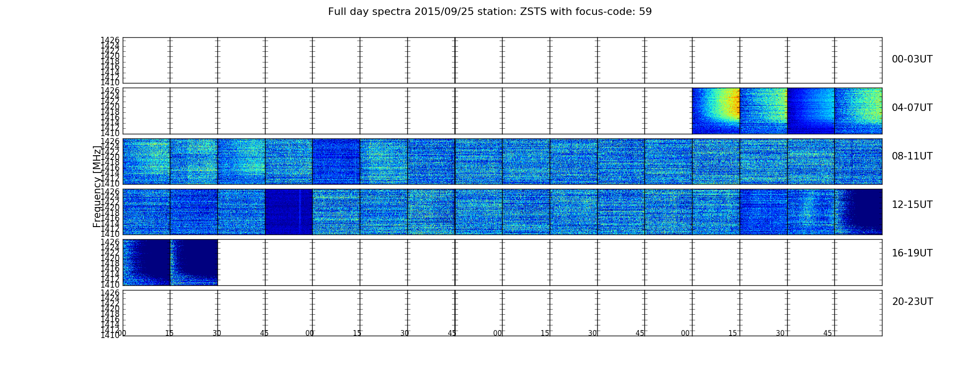Image resolution: width=980 pixels, height=373 pixels.
Task: Click the first spectrum segment in the 16-19UT row
Action: (x=147, y=262)
